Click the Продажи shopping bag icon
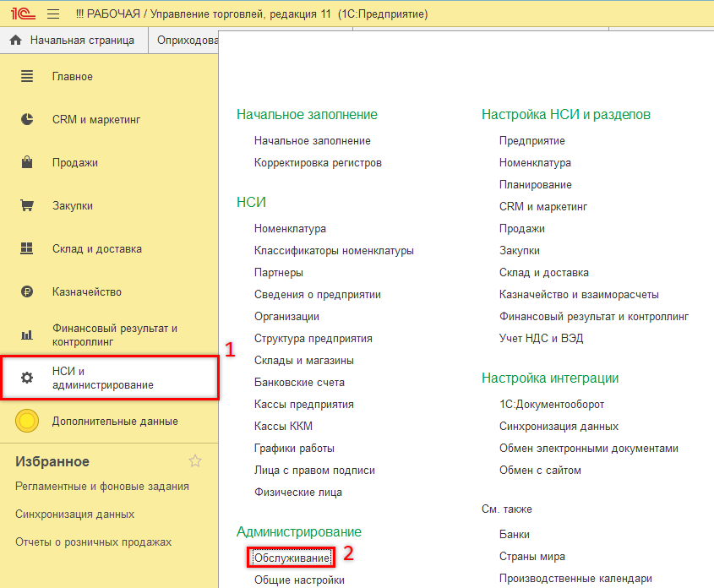The image size is (714, 588). coord(27,162)
